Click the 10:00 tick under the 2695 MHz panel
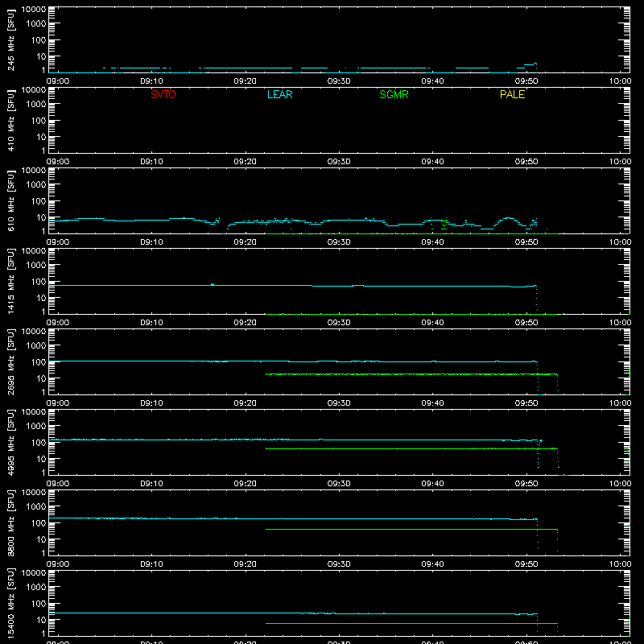The image size is (644, 644). (620, 403)
